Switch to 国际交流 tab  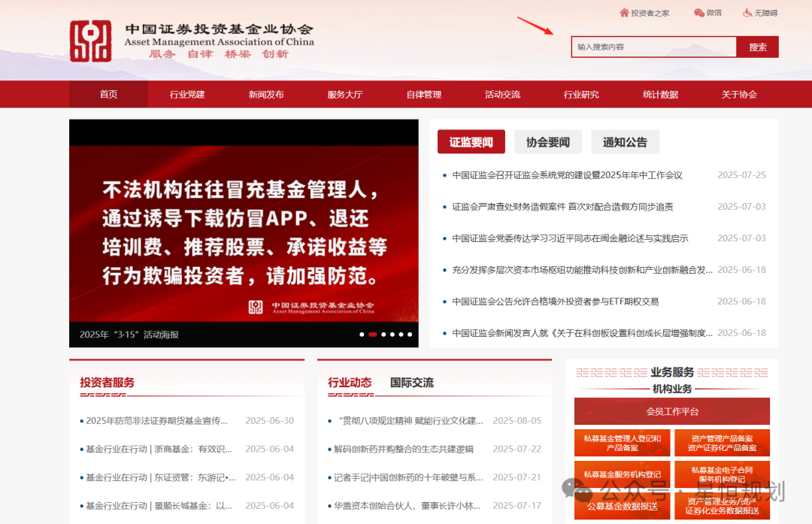[412, 383]
